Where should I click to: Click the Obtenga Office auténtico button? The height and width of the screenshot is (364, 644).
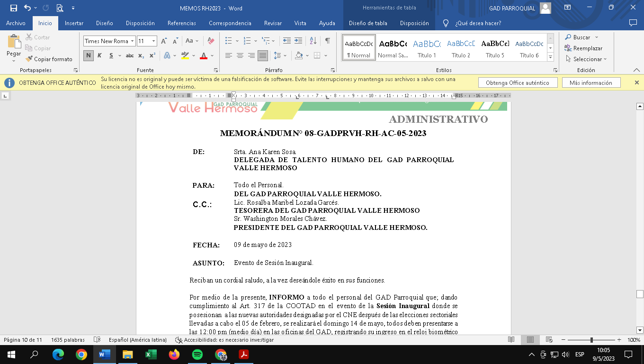pyautogui.click(x=517, y=83)
